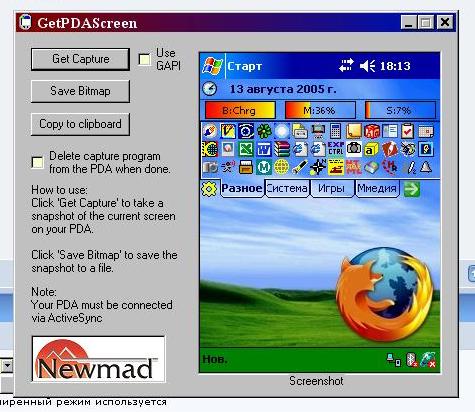Open the calculator icon
The image size is (475, 412).
[x=335, y=131]
